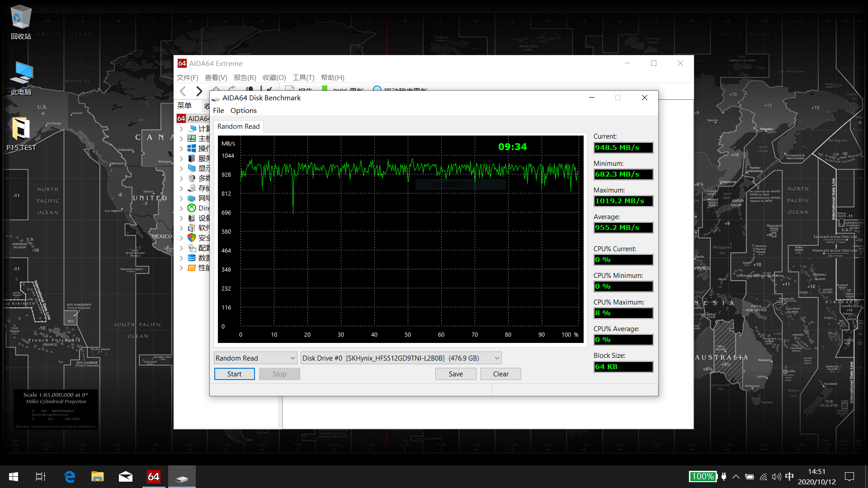Viewport: 868px width, 488px height.
Task: Open the benchmark type Random Read dropdown
Action: [x=255, y=358]
